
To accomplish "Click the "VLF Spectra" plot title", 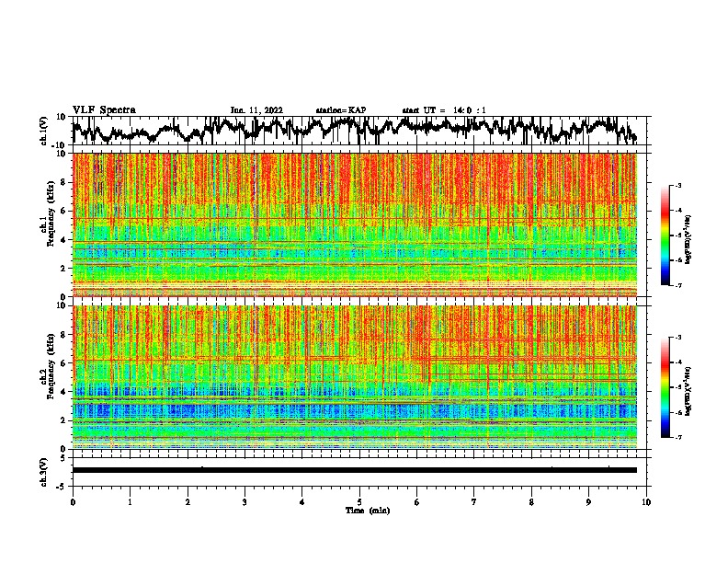I will tap(104, 110).
